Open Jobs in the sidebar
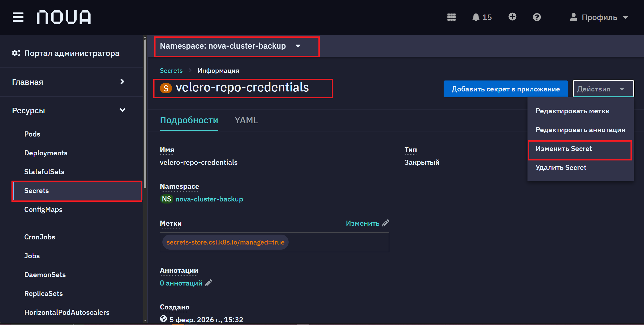Viewport: 644px width, 325px height. tap(32, 256)
